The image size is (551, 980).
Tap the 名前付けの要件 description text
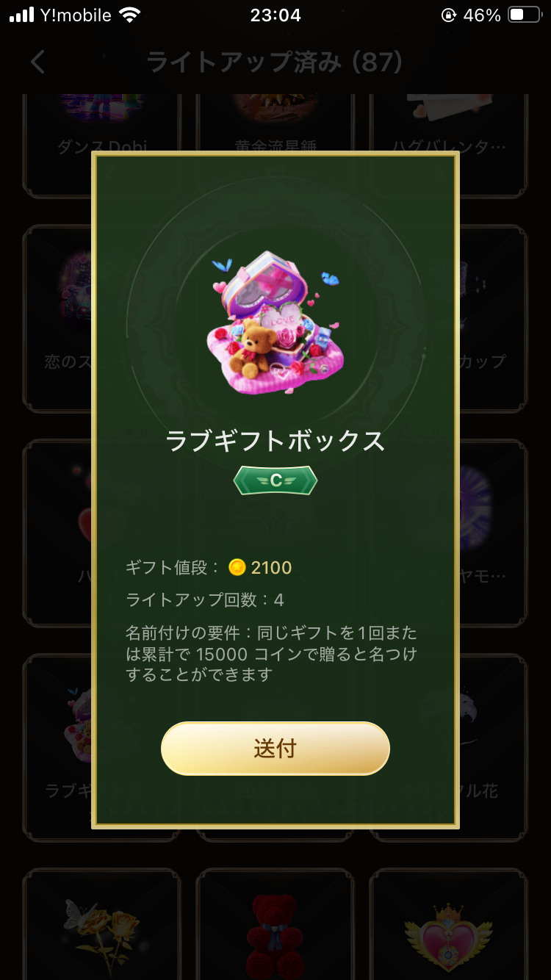271,653
